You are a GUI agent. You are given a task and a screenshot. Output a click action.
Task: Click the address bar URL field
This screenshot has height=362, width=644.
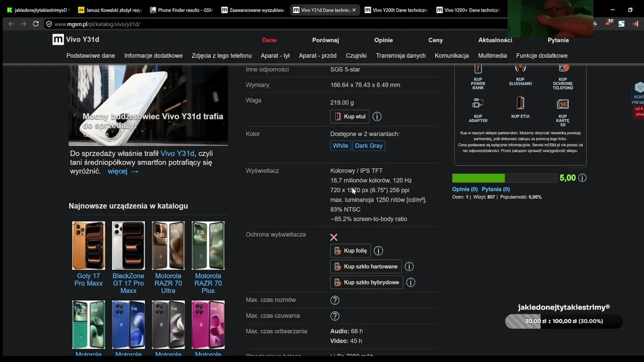277,24
